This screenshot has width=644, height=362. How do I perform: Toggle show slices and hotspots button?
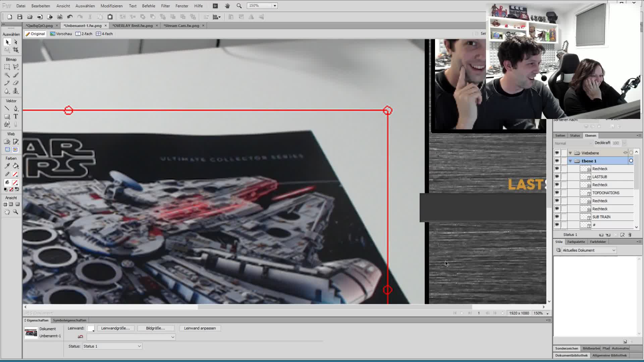point(15,150)
